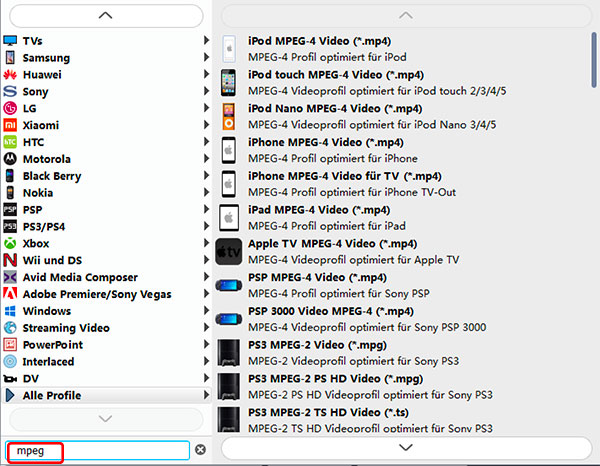Expand the Xbox submenu arrow
Image resolution: width=600 pixels, height=466 pixels.
206,243
